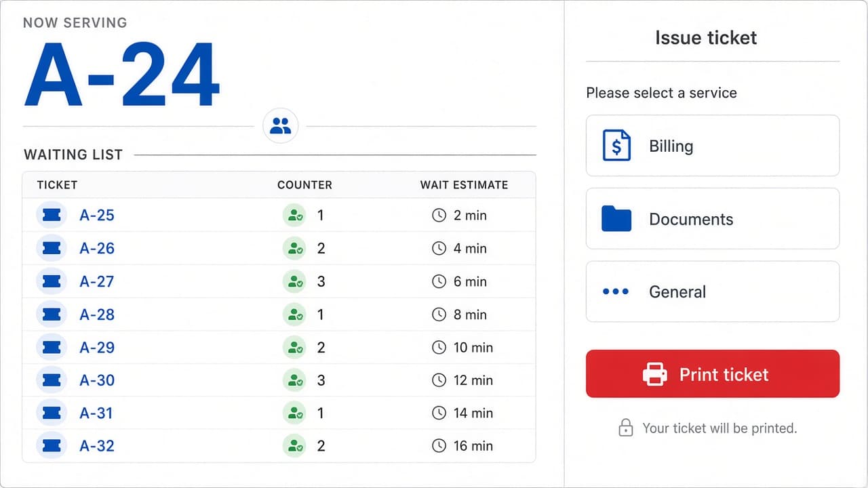Click the 'Your ticket will be printed.' note
The width and height of the screenshot is (868, 488).
(x=719, y=428)
